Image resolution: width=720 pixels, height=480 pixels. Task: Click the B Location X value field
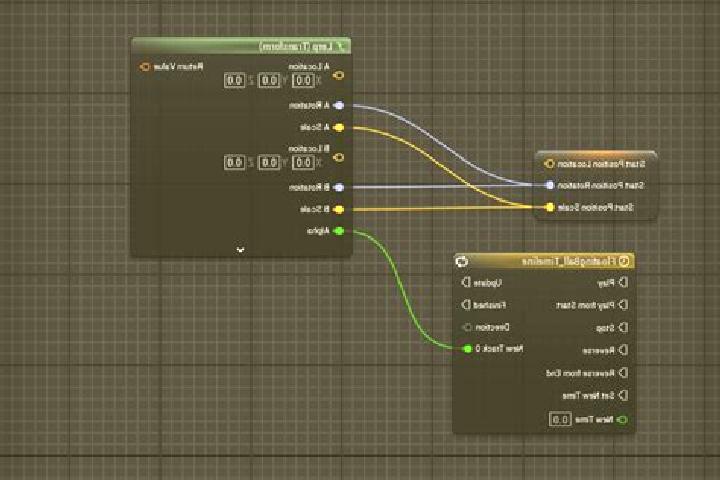[x=303, y=162]
